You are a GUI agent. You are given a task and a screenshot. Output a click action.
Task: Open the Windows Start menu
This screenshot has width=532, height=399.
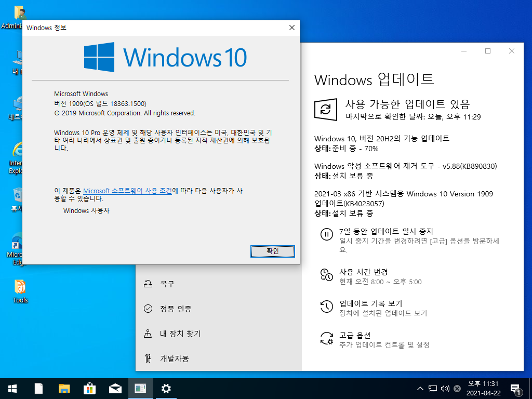point(12,389)
